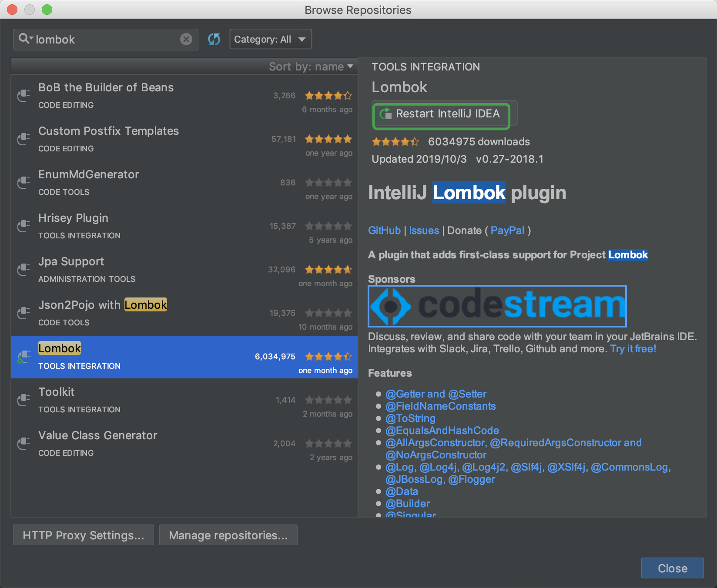The width and height of the screenshot is (717, 588).
Task: Select Toolkit plugin
Action: coord(184,401)
